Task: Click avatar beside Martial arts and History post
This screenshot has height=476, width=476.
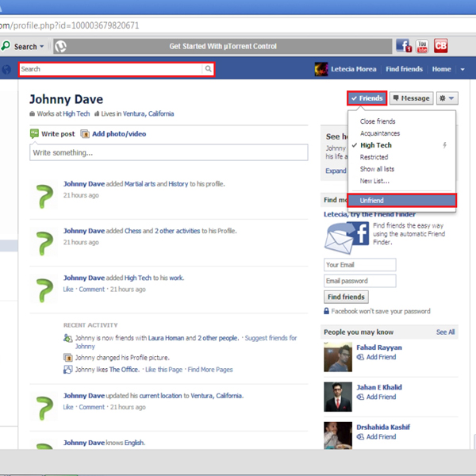Action: (44, 195)
